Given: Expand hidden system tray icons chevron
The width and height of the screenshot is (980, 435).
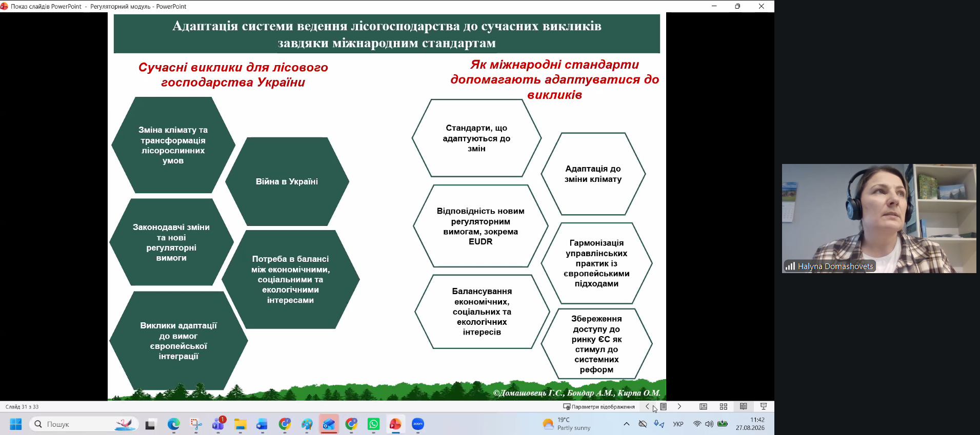Looking at the screenshot, I should [x=627, y=424].
